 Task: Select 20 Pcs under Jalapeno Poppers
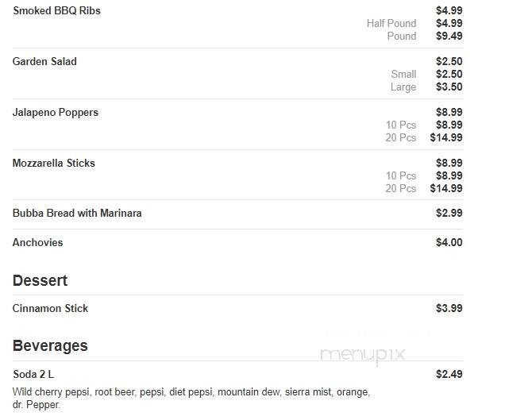(401, 137)
